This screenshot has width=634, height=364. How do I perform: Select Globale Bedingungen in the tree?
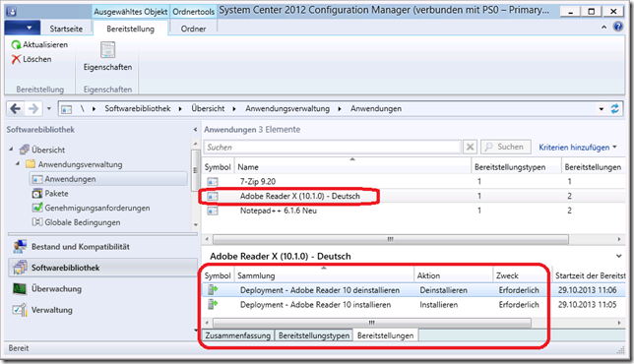click(82, 222)
